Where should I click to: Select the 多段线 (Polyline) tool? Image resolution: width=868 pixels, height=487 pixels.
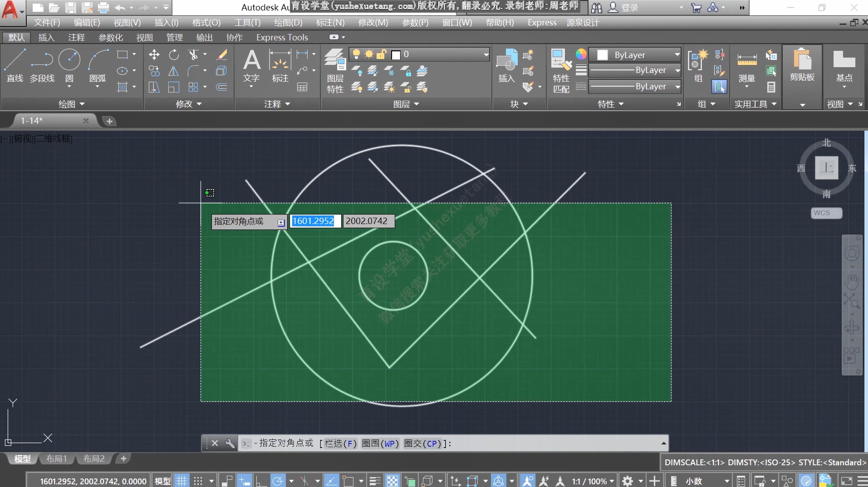tap(42, 66)
